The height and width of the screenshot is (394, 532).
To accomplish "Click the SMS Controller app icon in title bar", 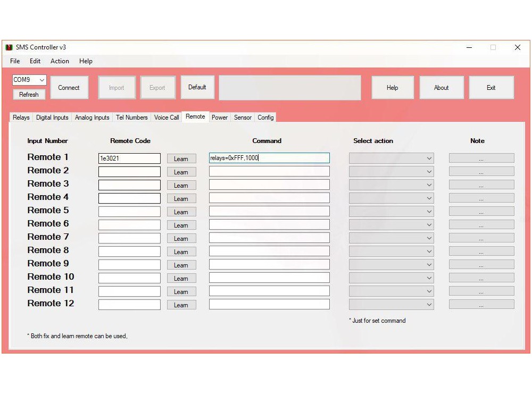I will [9, 47].
